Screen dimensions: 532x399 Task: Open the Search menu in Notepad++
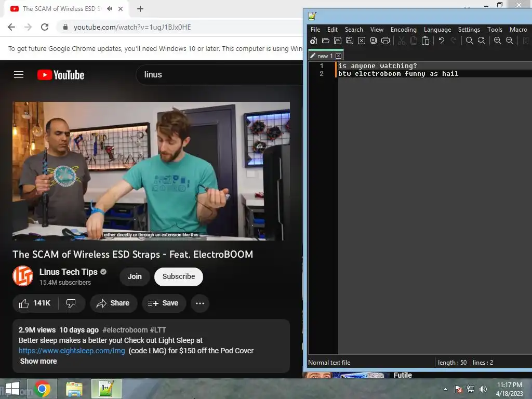[x=354, y=30]
